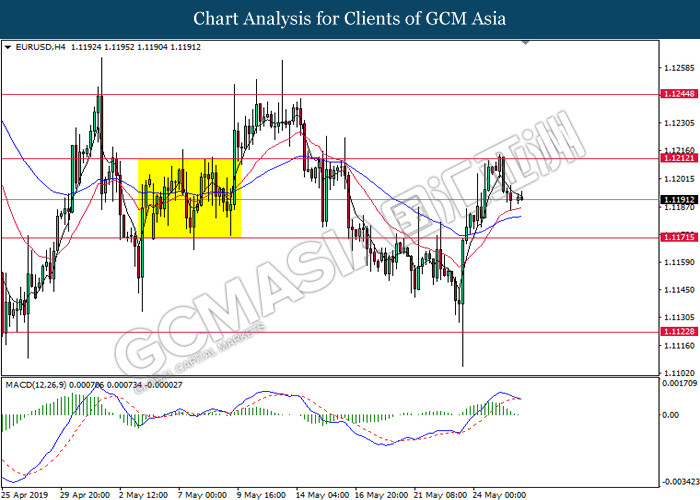This screenshot has width=700, height=500.
Task: Select the 29 Apr 20:00 date marker
Action: pyautogui.click(x=84, y=493)
